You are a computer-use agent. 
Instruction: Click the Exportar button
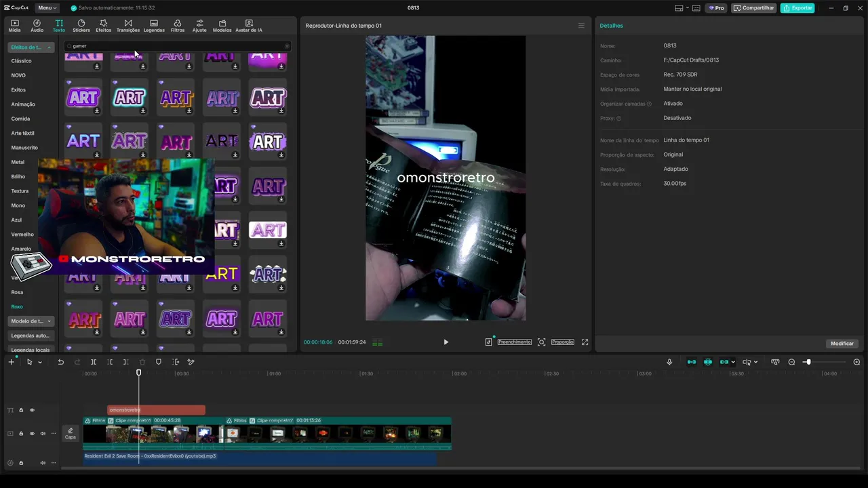[x=797, y=8]
